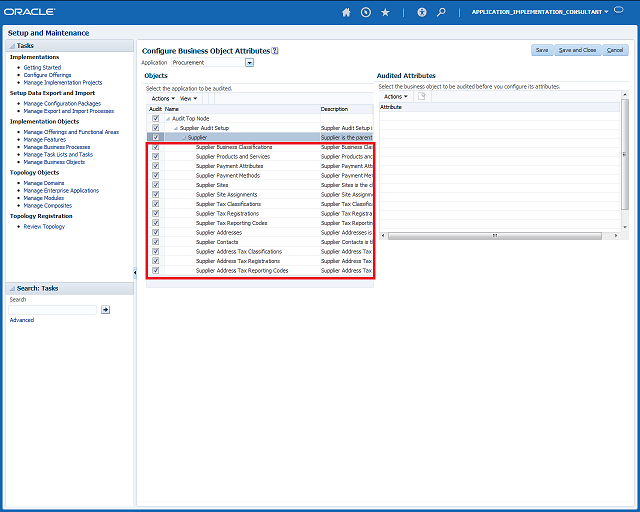Click the Oracle logo

pos(29,12)
